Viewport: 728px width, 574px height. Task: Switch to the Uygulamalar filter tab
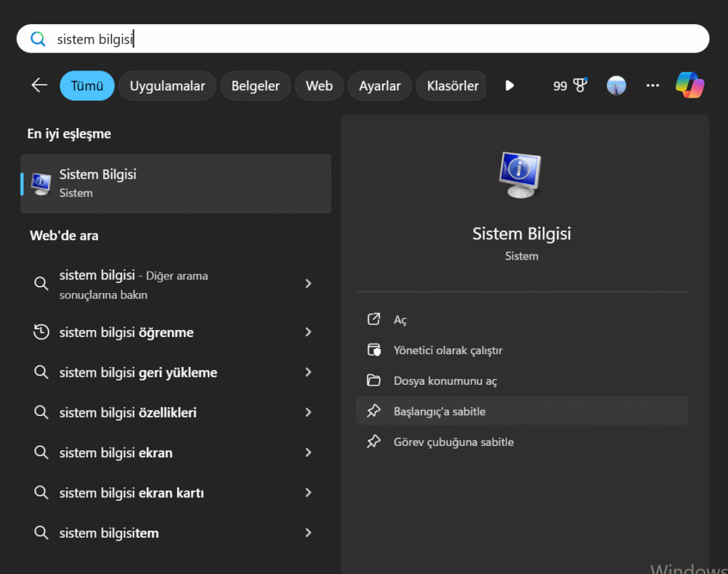167,86
